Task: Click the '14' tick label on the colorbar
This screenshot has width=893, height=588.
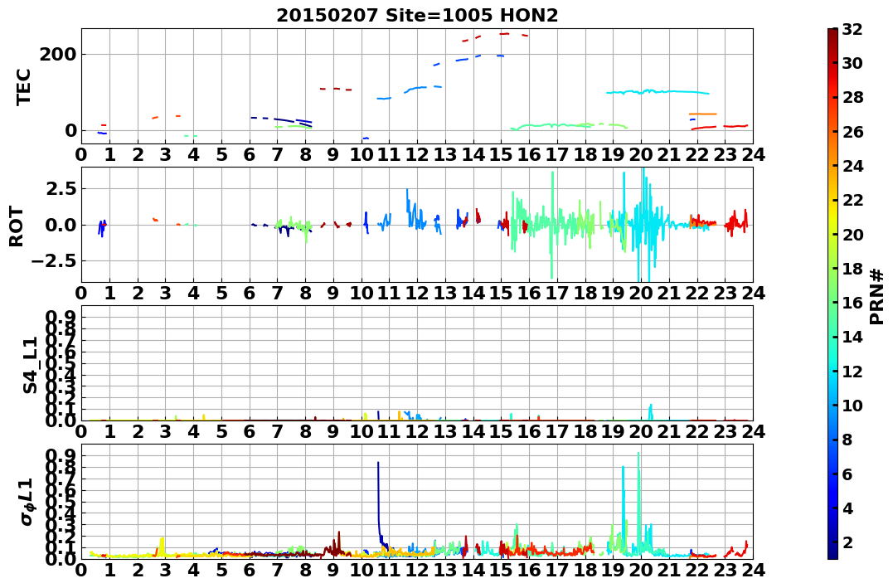Action: tap(852, 337)
